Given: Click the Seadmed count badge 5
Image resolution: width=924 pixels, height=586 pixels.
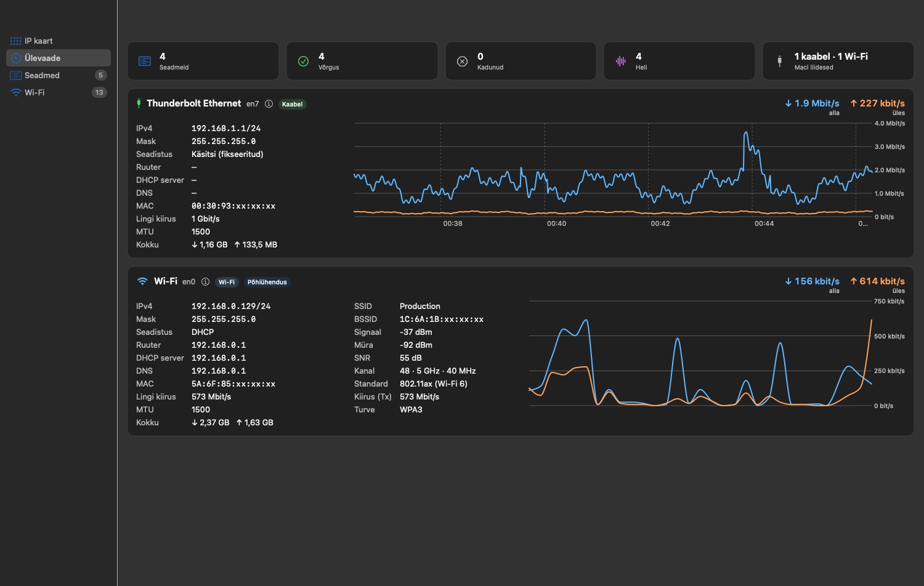Looking at the screenshot, I should coord(100,75).
